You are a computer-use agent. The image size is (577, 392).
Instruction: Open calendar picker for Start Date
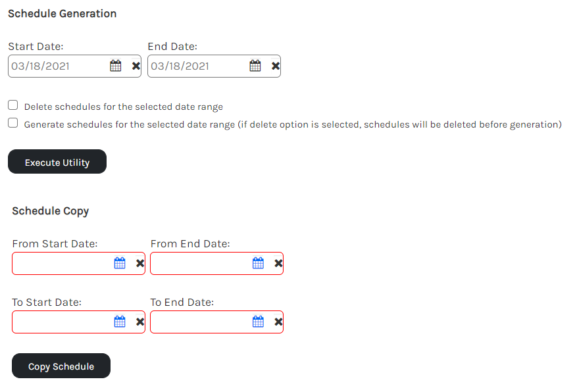[x=116, y=66]
